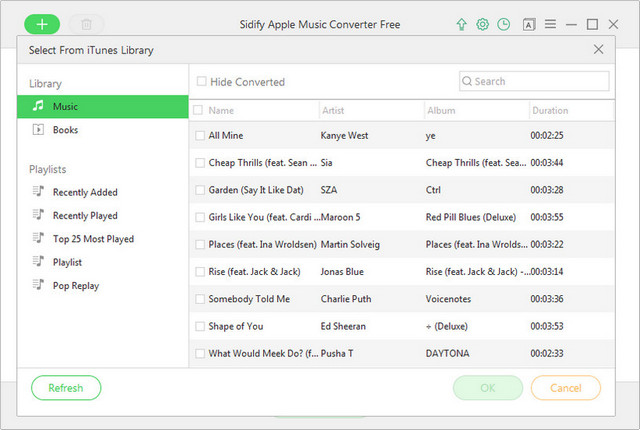The width and height of the screenshot is (640, 430).
Task: Click the green upgrade arrow icon
Action: [461, 24]
